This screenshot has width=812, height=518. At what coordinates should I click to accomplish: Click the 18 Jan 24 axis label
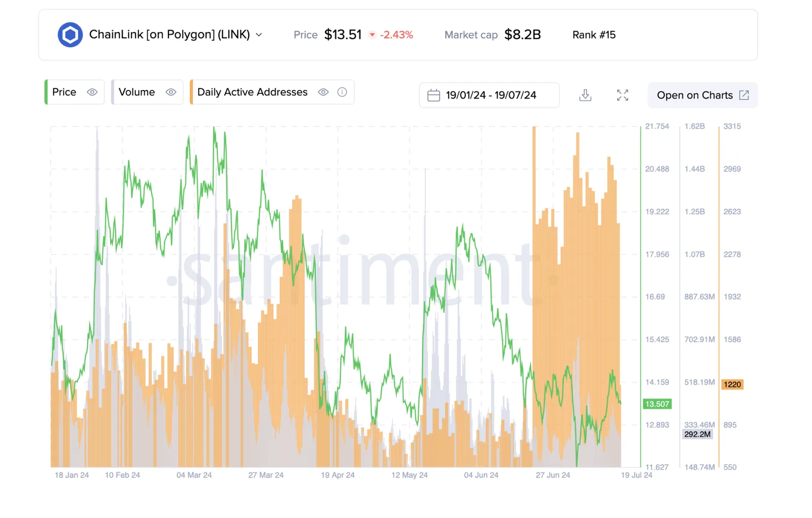click(72, 475)
